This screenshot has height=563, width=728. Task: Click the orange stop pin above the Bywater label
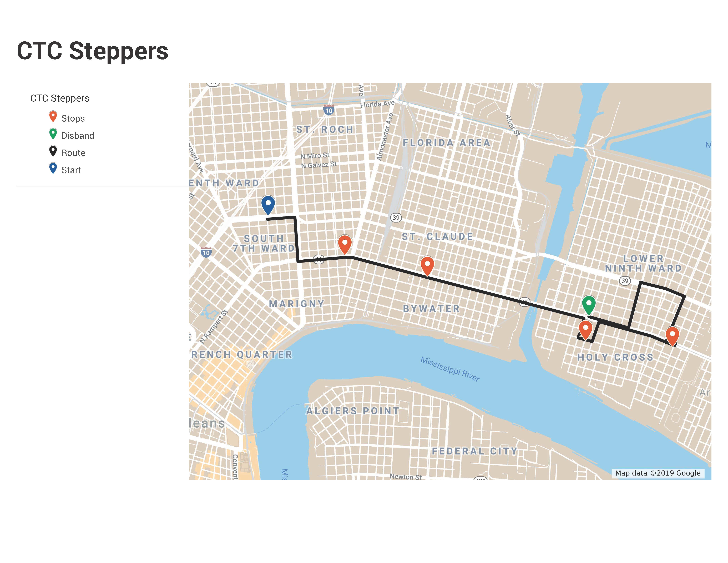pos(427,265)
